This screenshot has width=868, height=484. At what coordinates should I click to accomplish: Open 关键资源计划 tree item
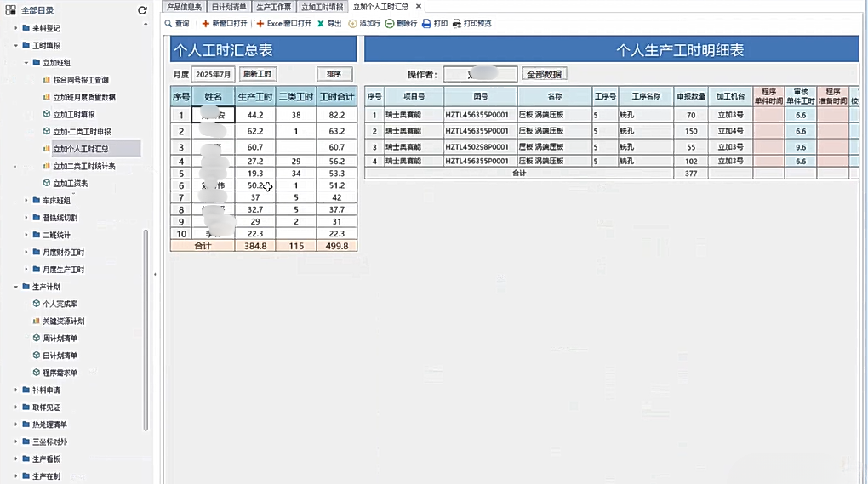coord(64,321)
